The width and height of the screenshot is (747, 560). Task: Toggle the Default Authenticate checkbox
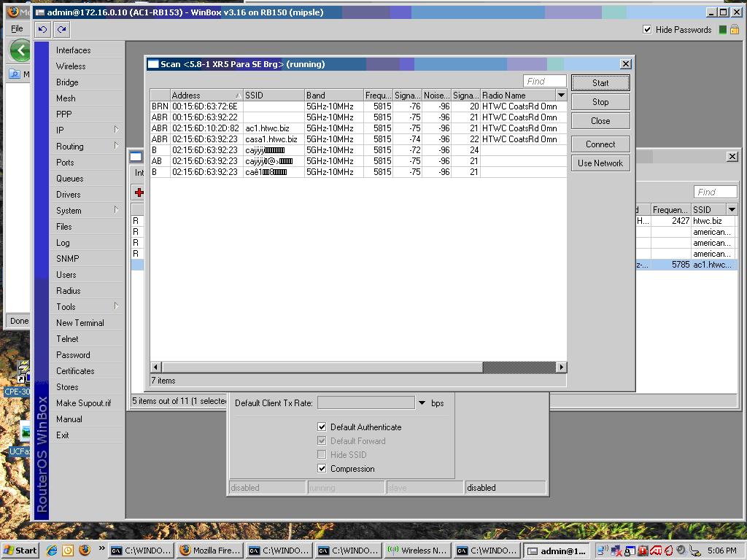coord(322,427)
